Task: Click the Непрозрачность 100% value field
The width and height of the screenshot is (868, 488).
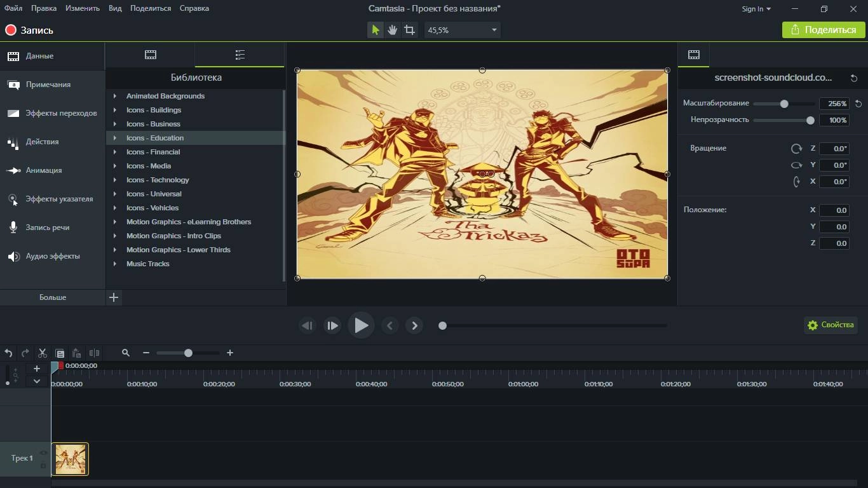Action: pyautogui.click(x=834, y=120)
